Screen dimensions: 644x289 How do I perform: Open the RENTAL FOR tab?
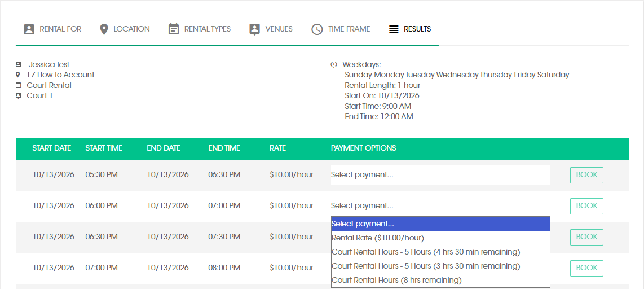click(x=52, y=29)
